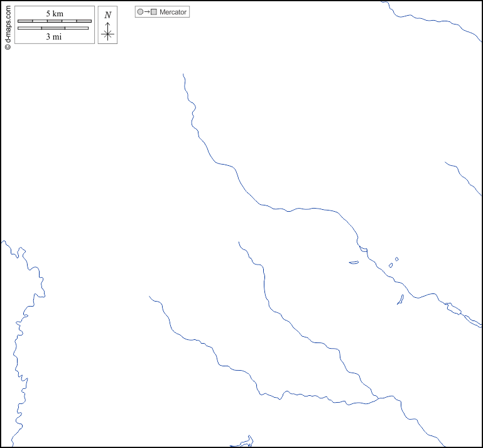
Task: Click the elongated small lake near map center-right
Action: coord(354,263)
